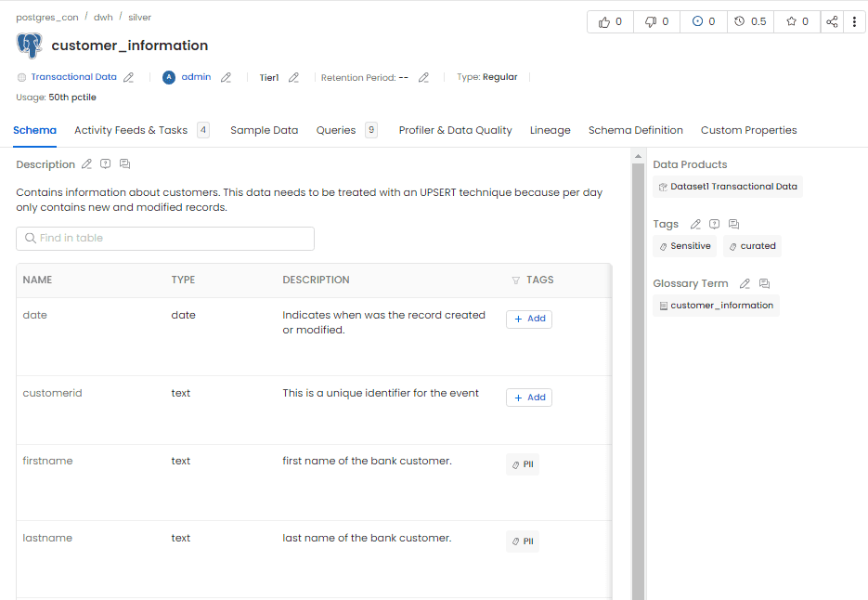Screen dimensions: 868x600
Task: Click the date column name cell
Action: point(35,315)
